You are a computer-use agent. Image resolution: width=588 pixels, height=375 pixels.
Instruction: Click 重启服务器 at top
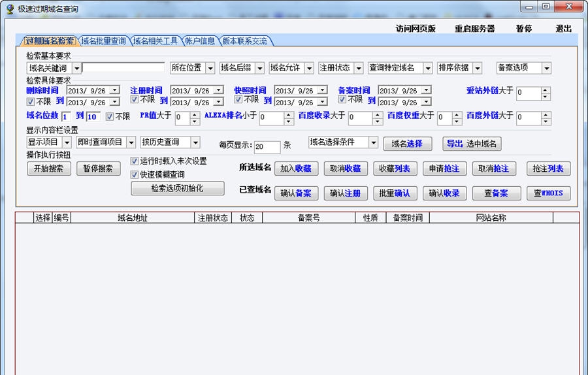[475, 29]
